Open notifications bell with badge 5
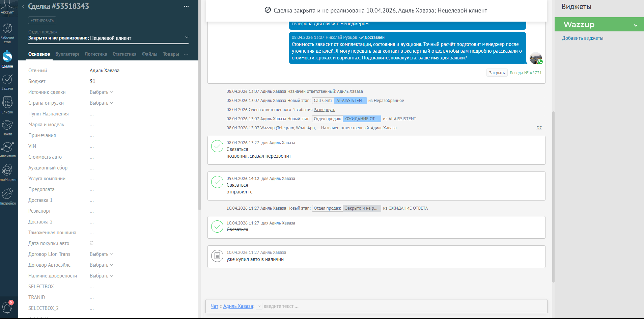644x319 pixels. 7,307
